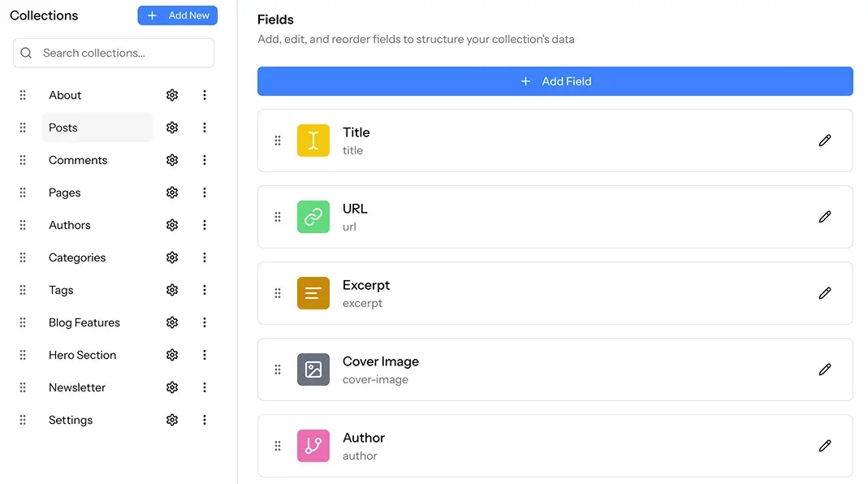Open the three-dot menu for Comments

(205, 160)
